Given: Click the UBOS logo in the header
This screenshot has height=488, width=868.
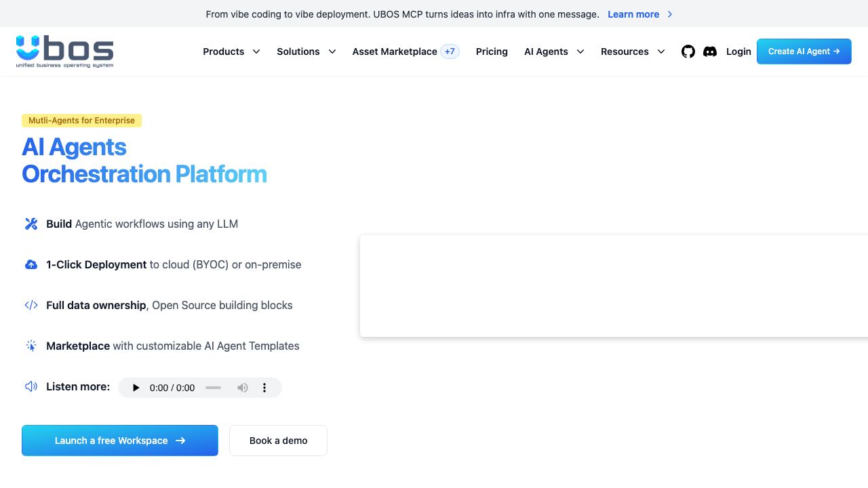Looking at the screenshot, I should (65, 52).
